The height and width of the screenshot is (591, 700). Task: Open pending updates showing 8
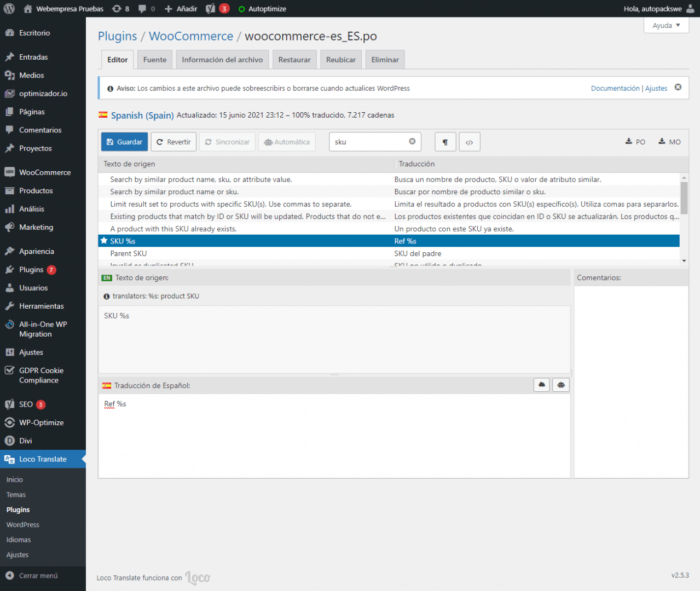[x=120, y=9]
